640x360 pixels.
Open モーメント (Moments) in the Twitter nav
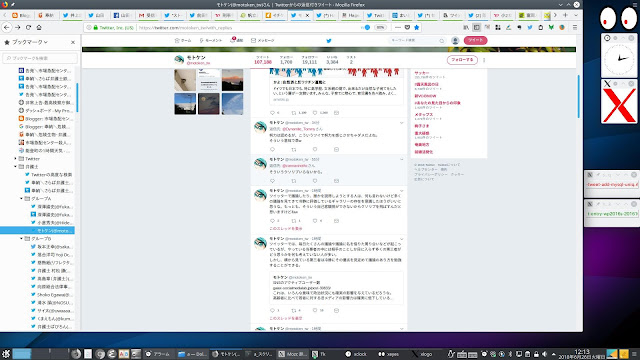coord(211,40)
